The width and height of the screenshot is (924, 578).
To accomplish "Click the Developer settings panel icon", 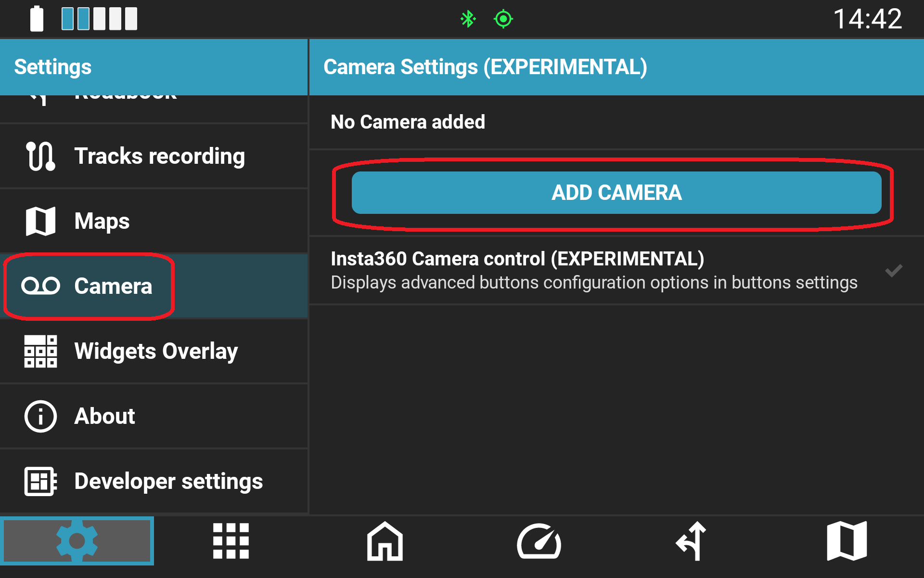I will [x=40, y=481].
